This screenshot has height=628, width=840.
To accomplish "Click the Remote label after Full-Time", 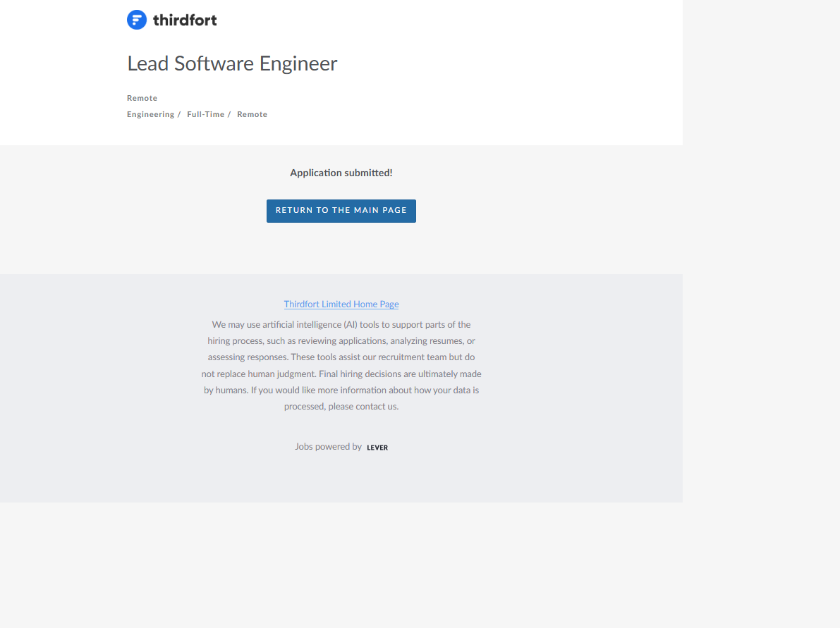I will [x=252, y=114].
